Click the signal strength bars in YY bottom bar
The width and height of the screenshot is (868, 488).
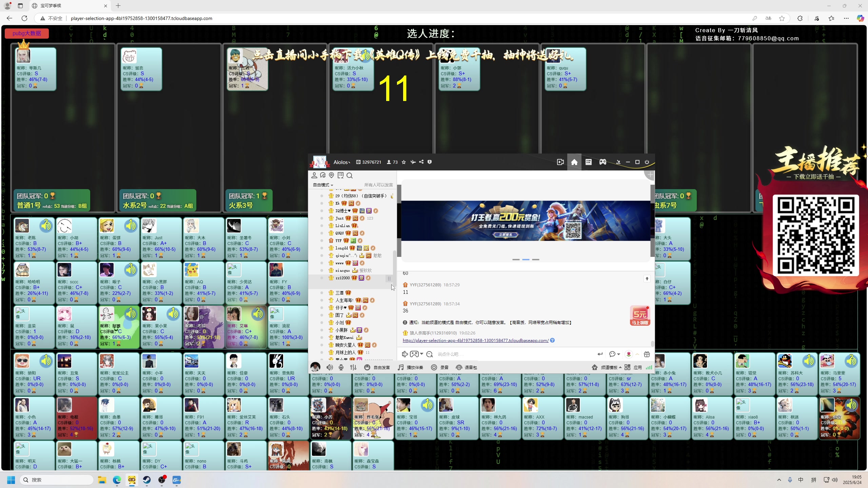click(649, 367)
